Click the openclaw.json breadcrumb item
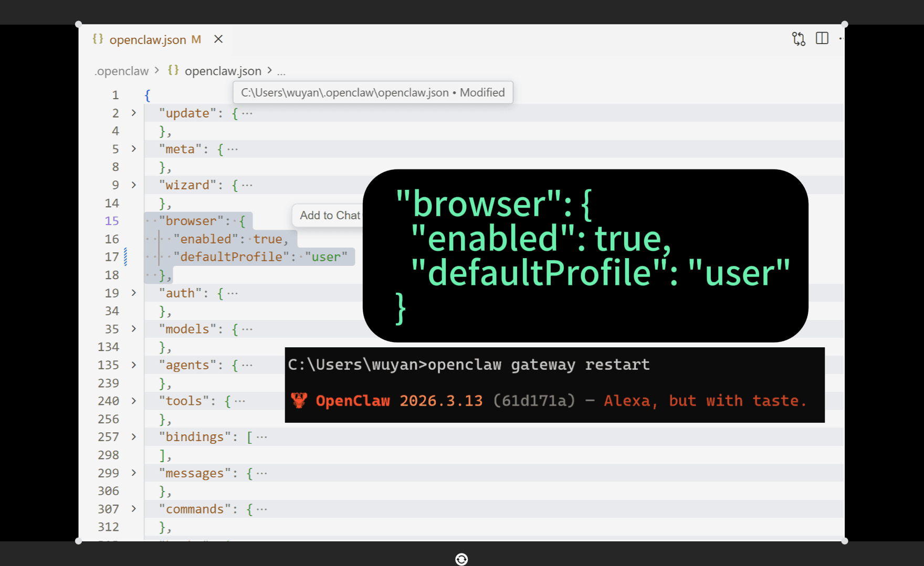924x566 pixels. coord(223,71)
